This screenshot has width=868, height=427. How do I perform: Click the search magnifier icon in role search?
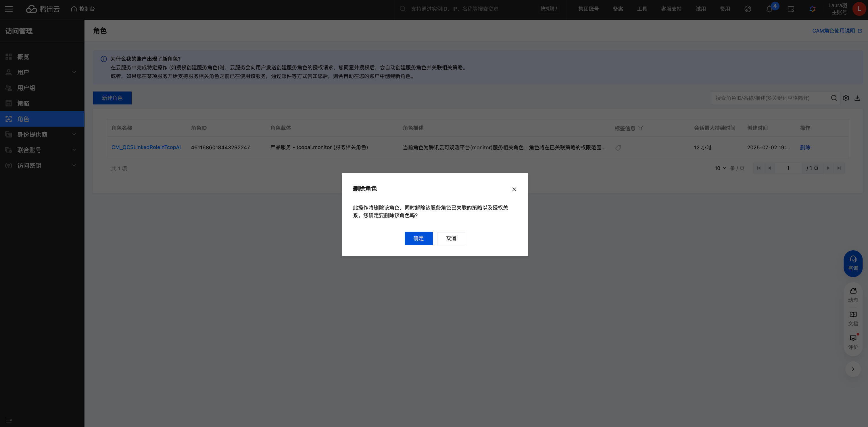(834, 98)
